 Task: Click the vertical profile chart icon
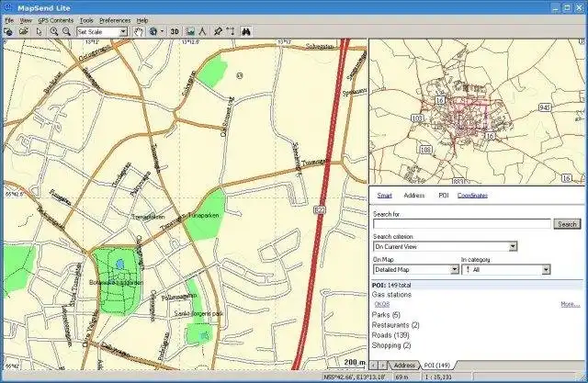point(190,32)
